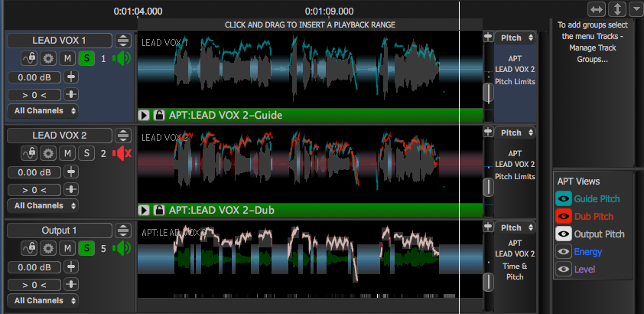This screenshot has width=644, height=314.
Task: Open the Pitch dropdown on LEAD VOX 1 track
Action: (515, 38)
